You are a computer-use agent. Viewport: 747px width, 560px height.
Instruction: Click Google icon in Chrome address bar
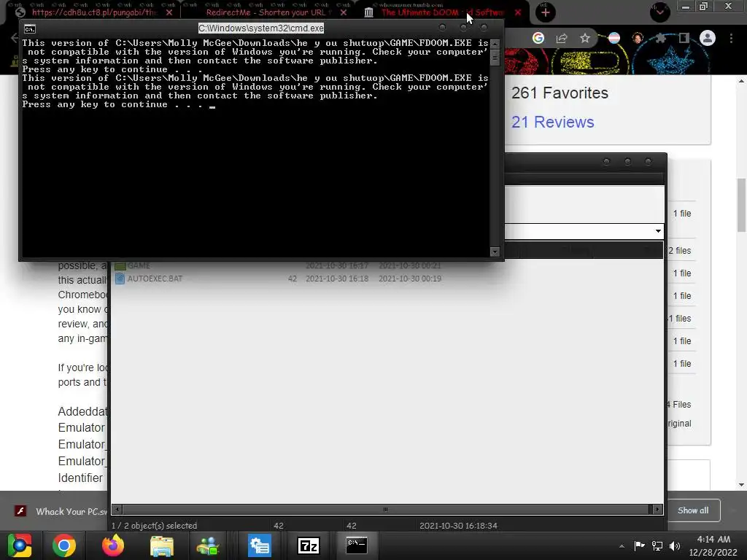pyautogui.click(x=538, y=38)
